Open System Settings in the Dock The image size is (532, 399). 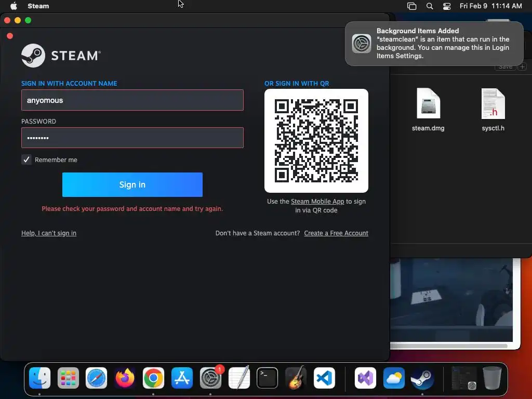coord(210,378)
